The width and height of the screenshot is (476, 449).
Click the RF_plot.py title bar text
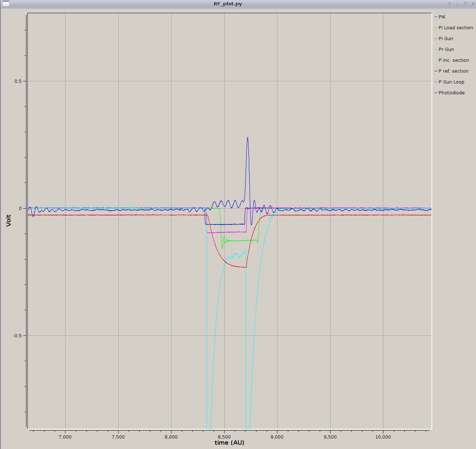click(228, 4)
